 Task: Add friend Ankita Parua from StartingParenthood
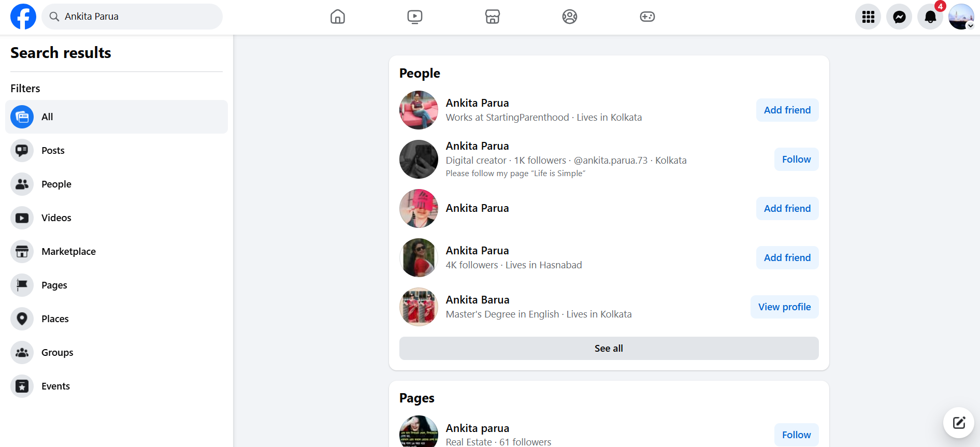pyautogui.click(x=787, y=110)
